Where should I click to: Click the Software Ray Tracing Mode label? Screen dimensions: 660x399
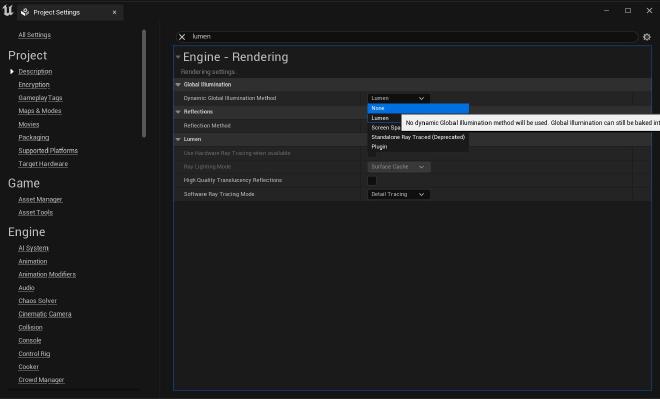point(219,194)
